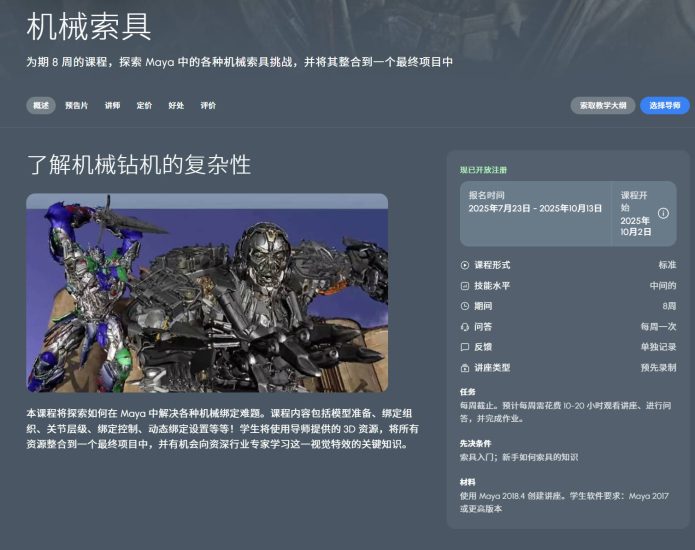
Task: Click the 材料 section heading
Action: (468, 482)
